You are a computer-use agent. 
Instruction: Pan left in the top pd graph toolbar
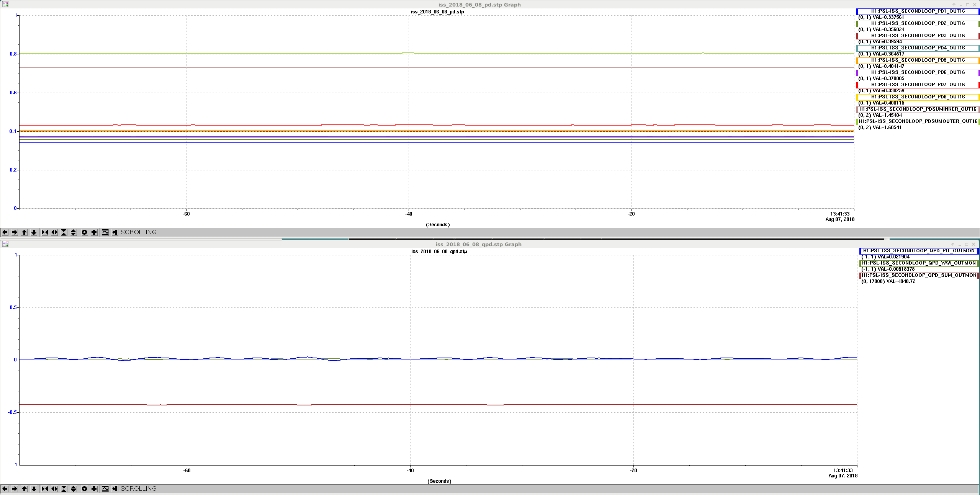5,232
